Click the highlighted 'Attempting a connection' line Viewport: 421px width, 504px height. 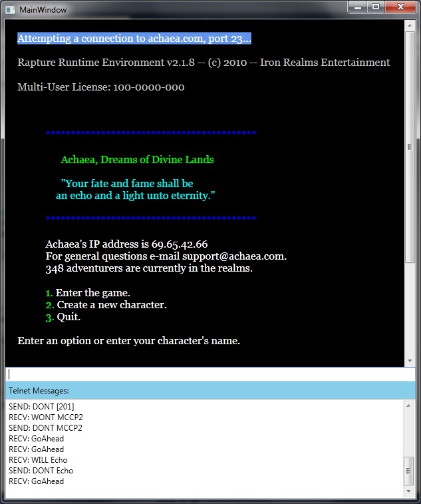134,39
